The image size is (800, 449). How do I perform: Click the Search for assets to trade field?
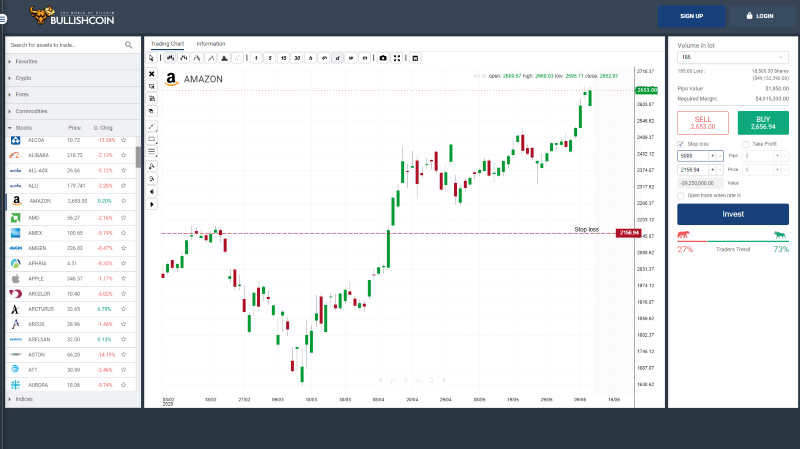click(x=66, y=45)
